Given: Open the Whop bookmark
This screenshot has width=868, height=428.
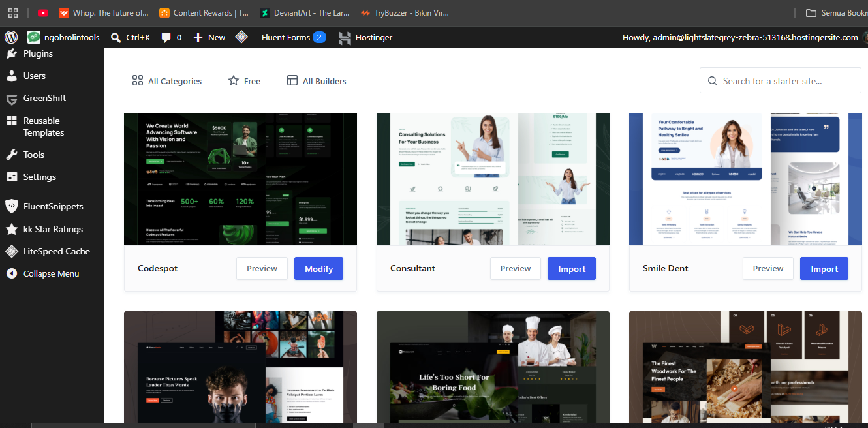Looking at the screenshot, I should click(104, 12).
